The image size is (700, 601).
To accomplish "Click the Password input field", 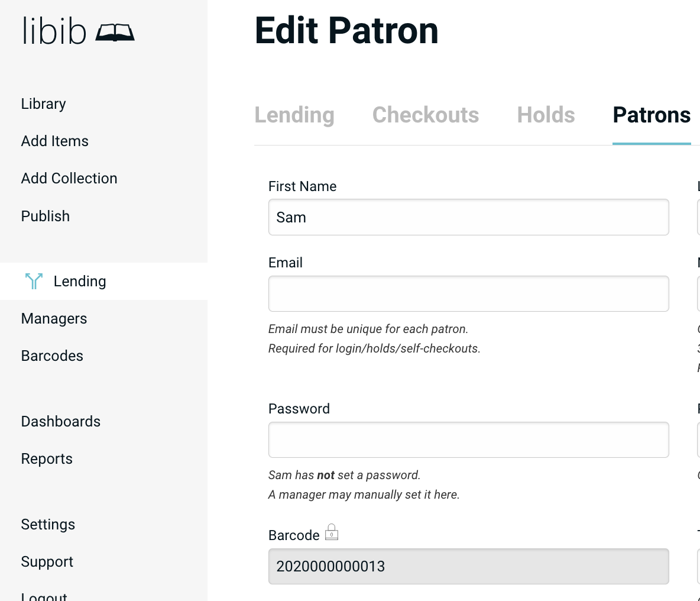I will [x=468, y=440].
